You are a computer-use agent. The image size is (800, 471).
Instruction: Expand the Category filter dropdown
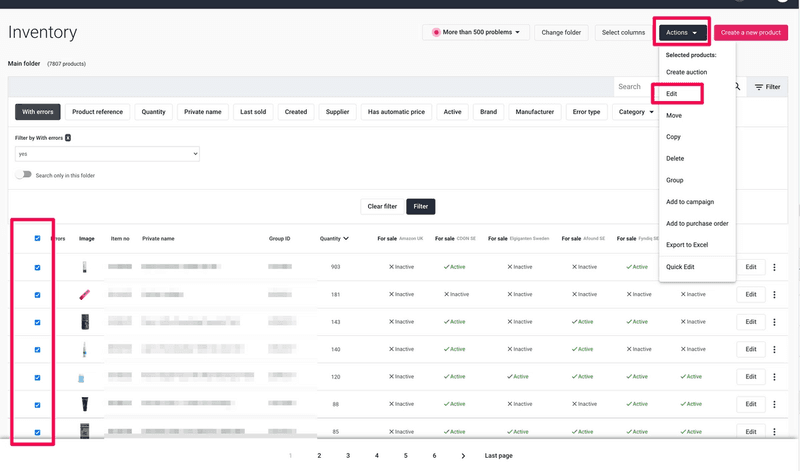click(636, 112)
